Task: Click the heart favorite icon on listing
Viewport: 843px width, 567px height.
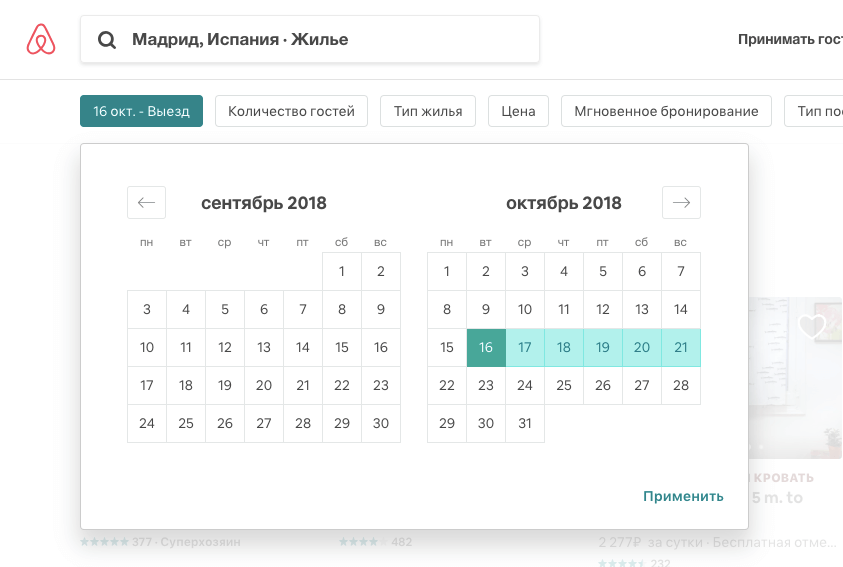Action: pyautogui.click(x=812, y=326)
